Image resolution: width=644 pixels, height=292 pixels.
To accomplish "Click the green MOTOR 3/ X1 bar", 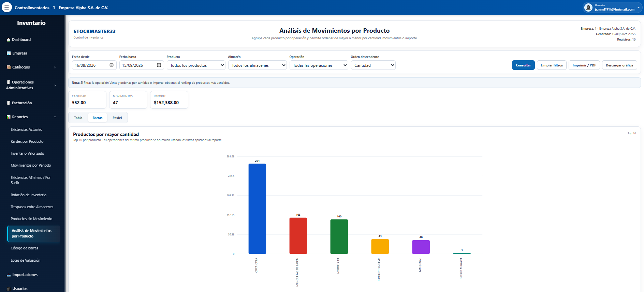I will coord(339,236).
